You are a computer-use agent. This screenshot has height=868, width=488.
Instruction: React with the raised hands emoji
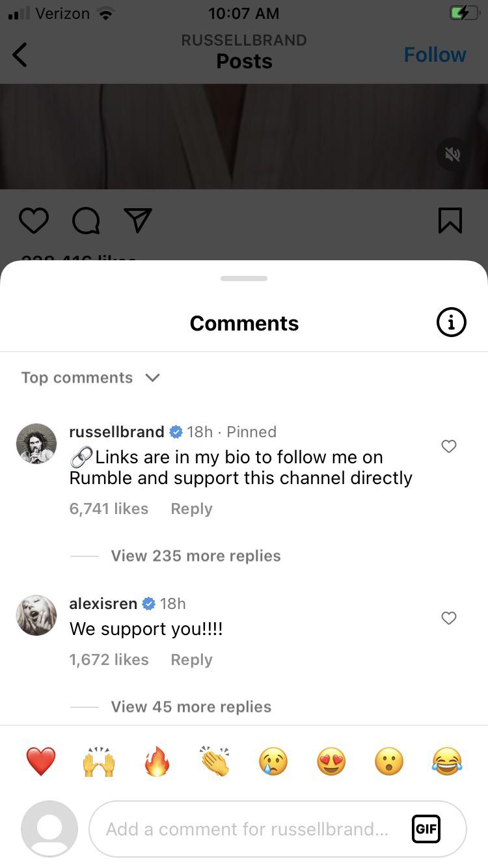click(x=99, y=761)
